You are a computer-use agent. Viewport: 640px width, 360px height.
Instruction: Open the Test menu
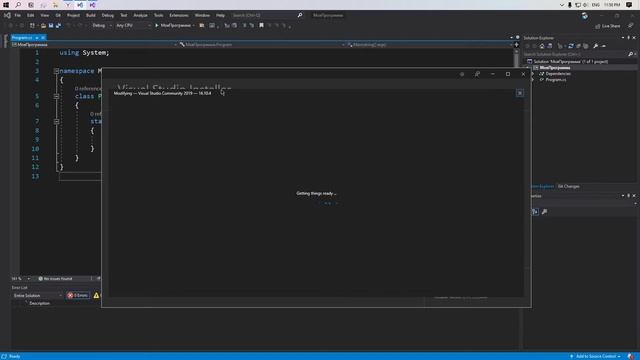point(124,15)
